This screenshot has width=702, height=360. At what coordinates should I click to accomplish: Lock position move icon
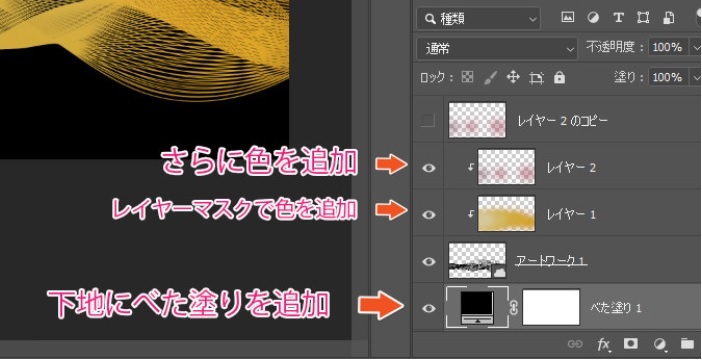513,77
